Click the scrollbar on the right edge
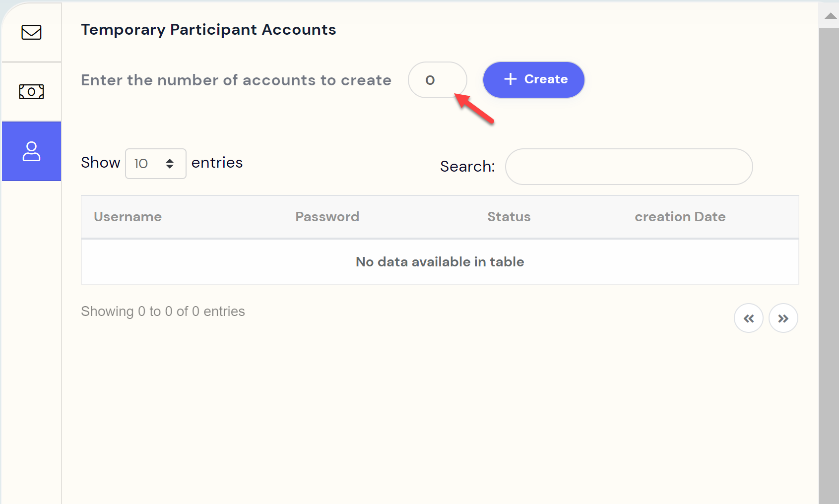The width and height of the screenshot is (839, 504). [831, 248]
